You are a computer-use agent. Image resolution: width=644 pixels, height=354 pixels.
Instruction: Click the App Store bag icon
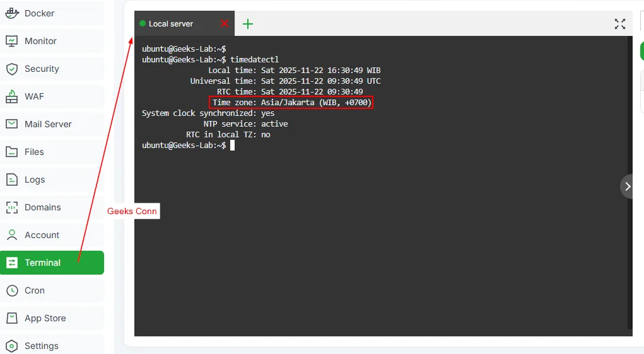point(12,318)
